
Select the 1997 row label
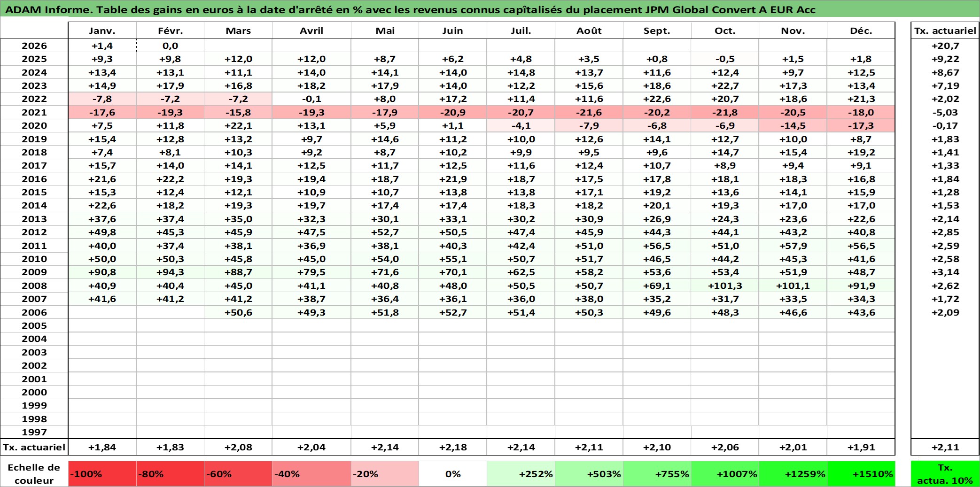pyautogui.click(x=34, y=432)
